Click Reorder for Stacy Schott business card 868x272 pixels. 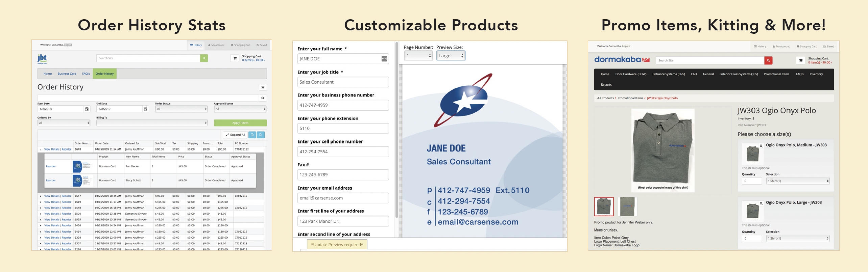pos(51,181)
